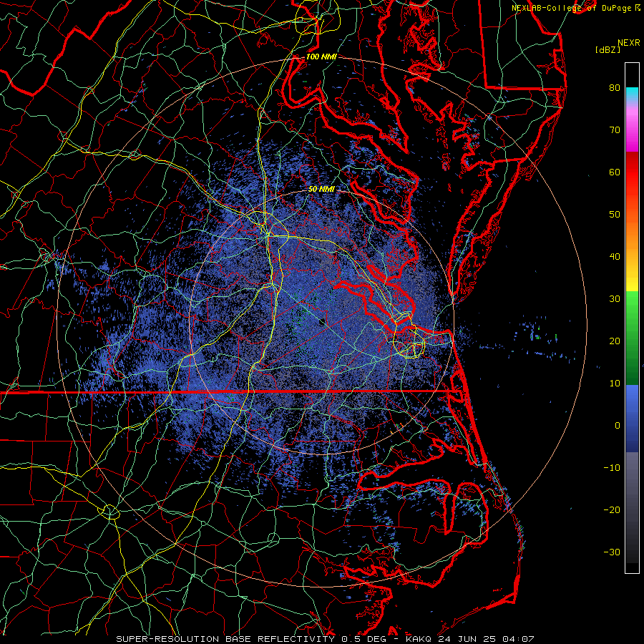Click the dBZ legend unit label

pos(608,50)
